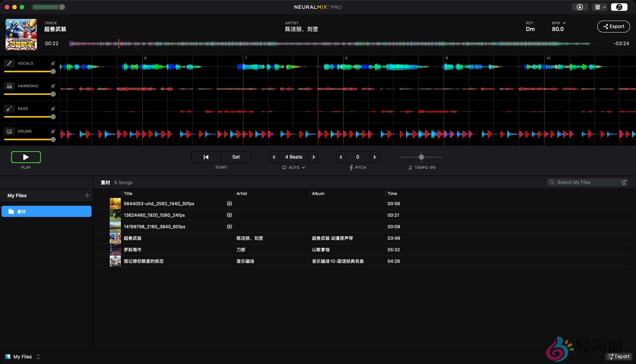Click the Vocals microphone icon
This screenshot has height=364, width=636.
(9, 63)
